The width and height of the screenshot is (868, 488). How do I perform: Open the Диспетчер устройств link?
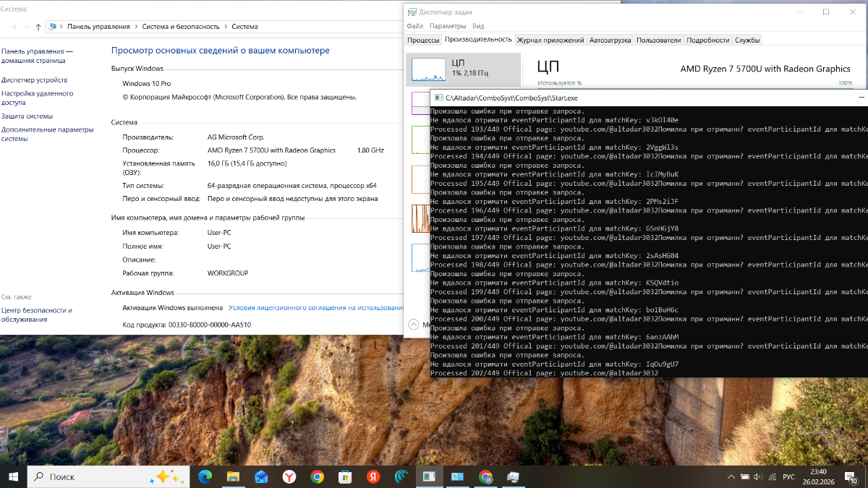tap(34, 80)
